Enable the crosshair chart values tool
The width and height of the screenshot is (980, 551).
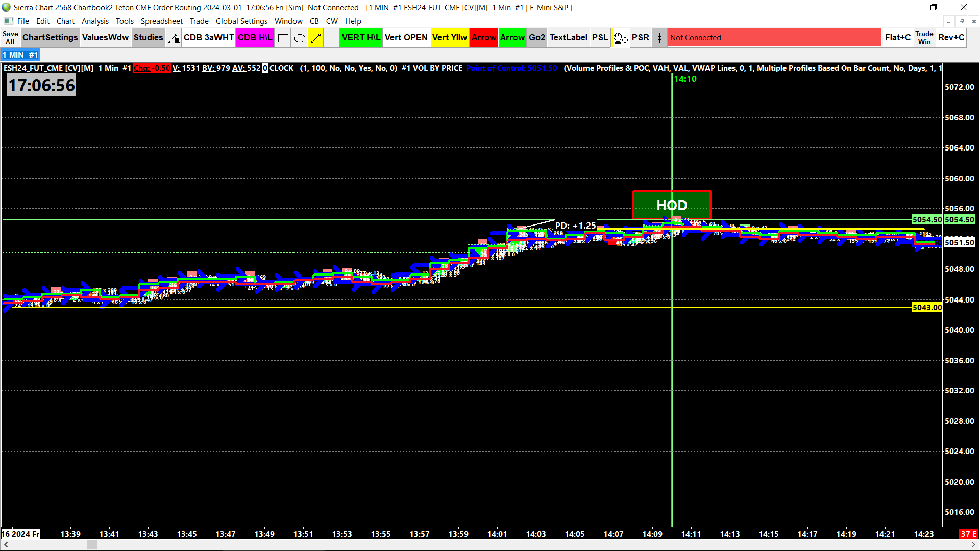659,38
